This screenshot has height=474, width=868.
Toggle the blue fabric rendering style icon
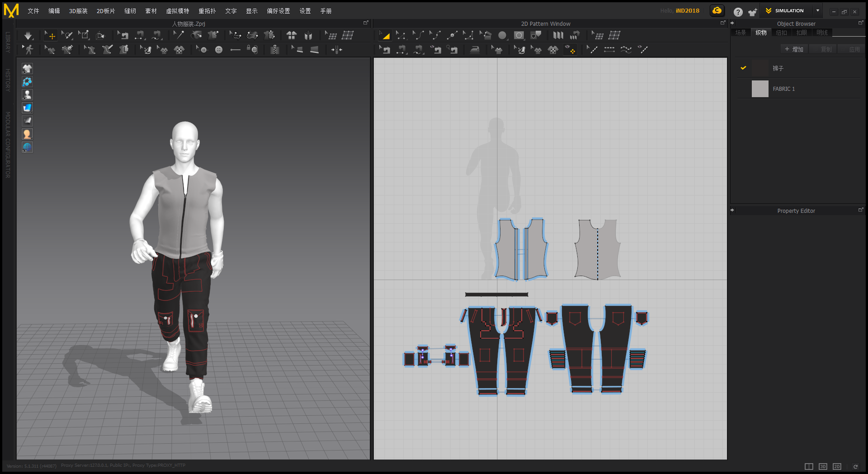tap(27, 108)
